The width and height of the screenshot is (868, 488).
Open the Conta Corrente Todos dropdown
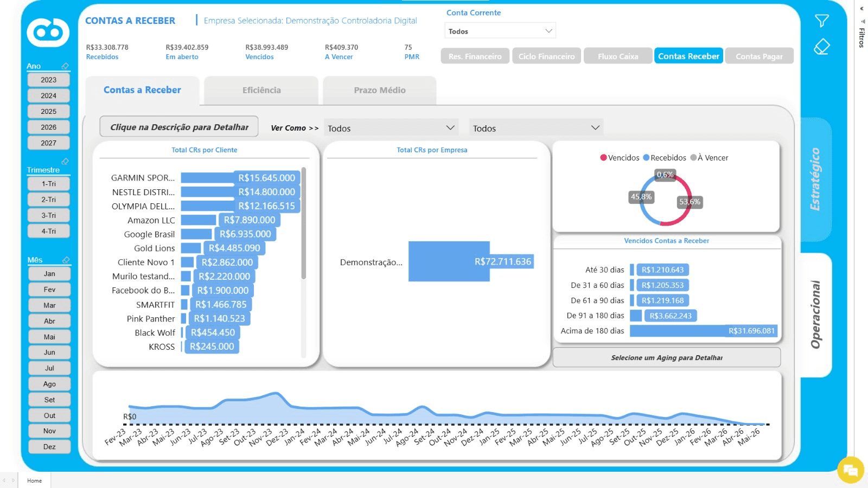pos(500,31)
